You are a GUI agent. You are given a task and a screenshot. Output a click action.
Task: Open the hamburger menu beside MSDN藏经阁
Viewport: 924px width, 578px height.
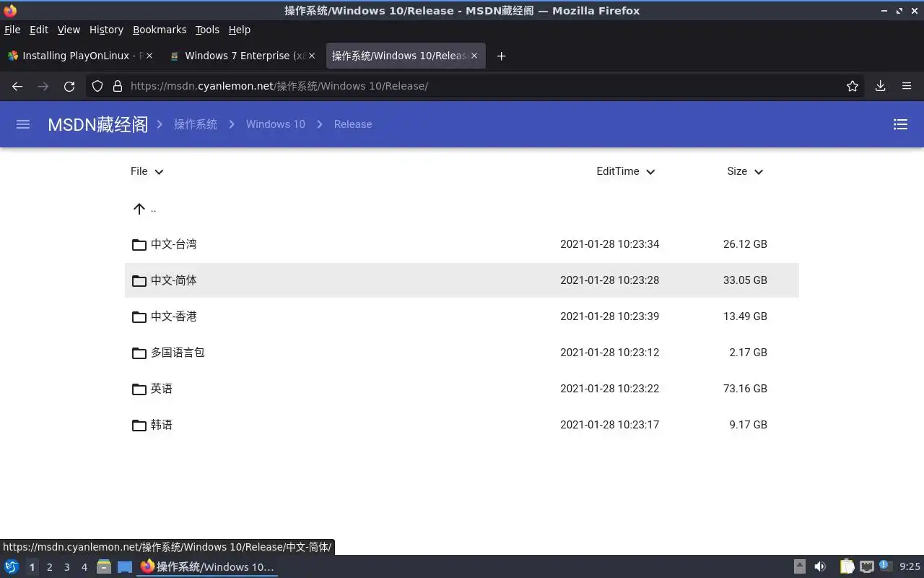click(x=23, y=124)
